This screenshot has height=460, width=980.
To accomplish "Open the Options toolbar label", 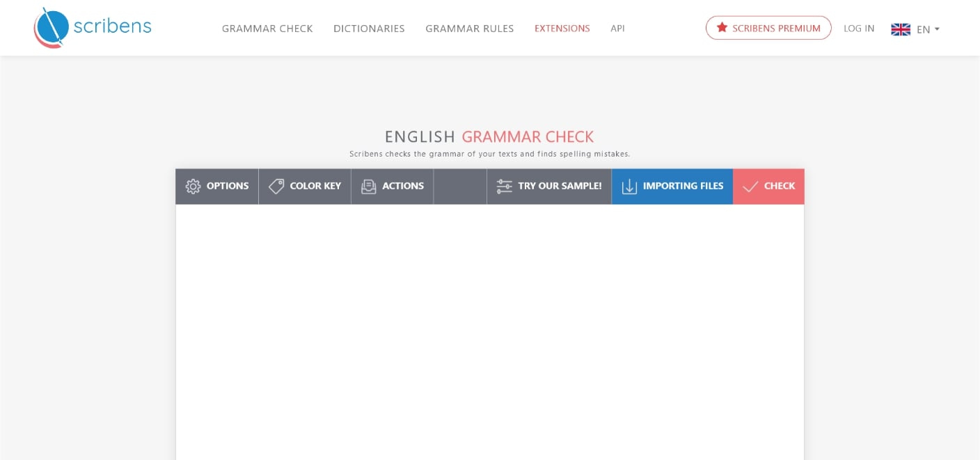I will pos(228,186).
